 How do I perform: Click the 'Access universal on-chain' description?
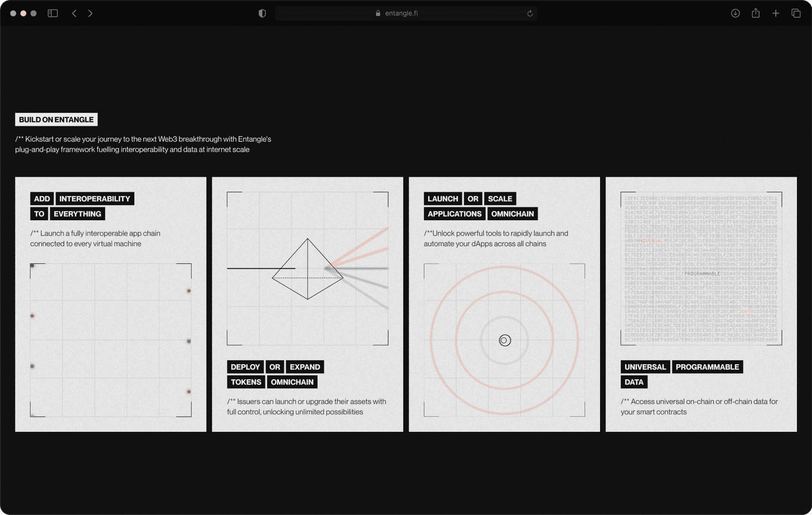point(699,406)
